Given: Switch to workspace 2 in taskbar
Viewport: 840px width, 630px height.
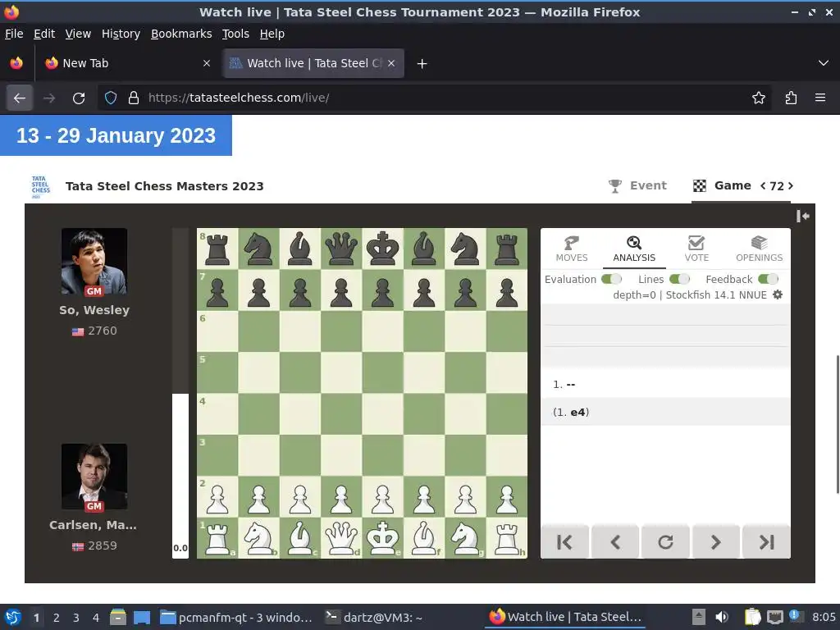Looking at the screenshot, I should 56,618.
